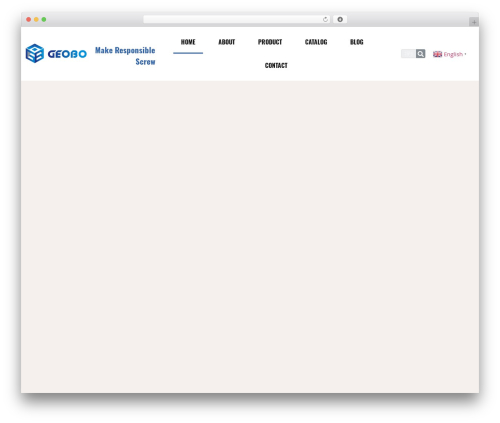This screenshot has height=423, width=500.
Task: Open the CONTACT menu item
Action: coord(276,65)
